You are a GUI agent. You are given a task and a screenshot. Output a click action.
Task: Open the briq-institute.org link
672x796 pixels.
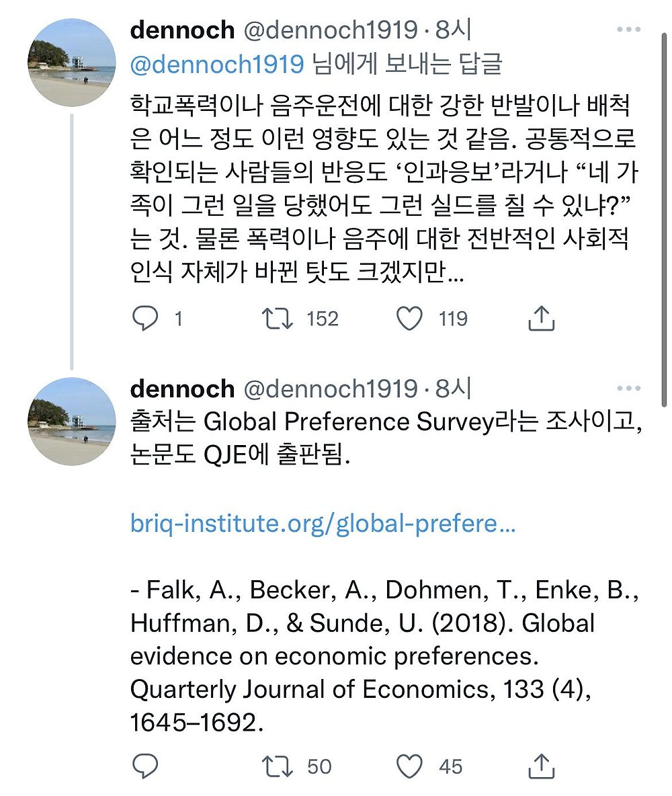coord(323,525)
